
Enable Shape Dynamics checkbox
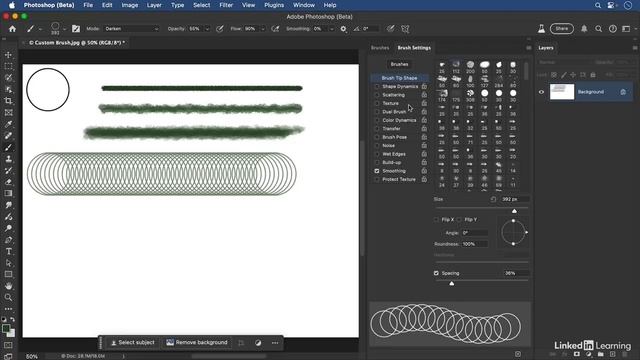[x=377, y=87]
